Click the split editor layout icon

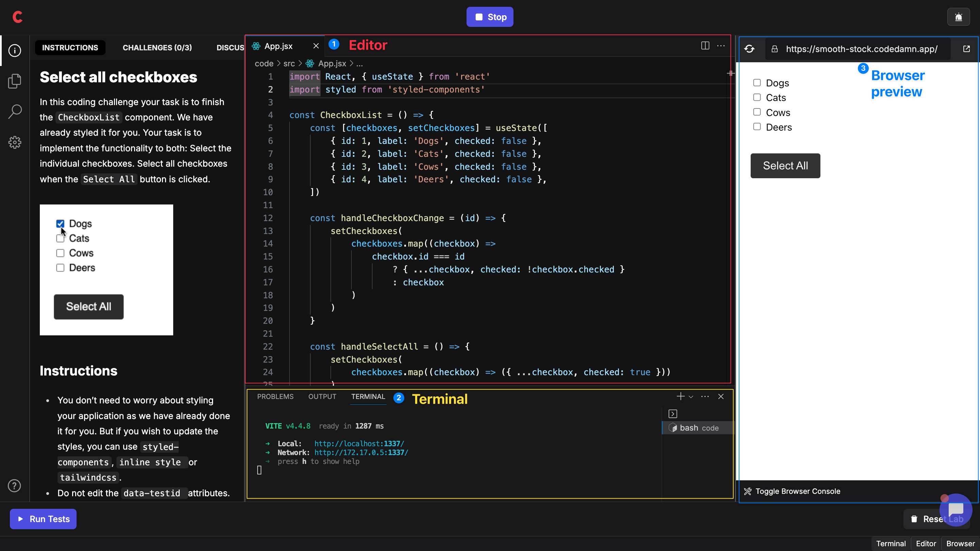coord(705,45)
